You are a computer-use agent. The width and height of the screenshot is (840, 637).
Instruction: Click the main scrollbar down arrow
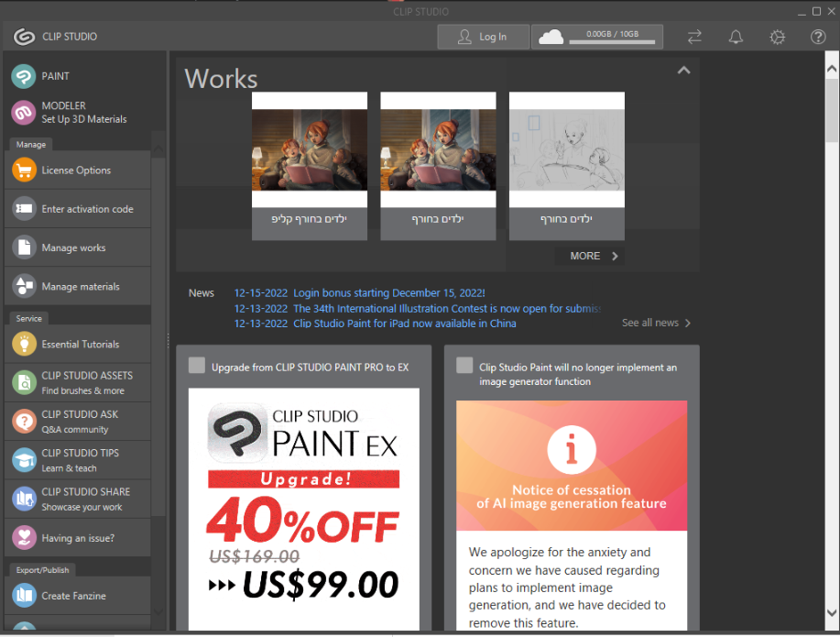[832, 613]
